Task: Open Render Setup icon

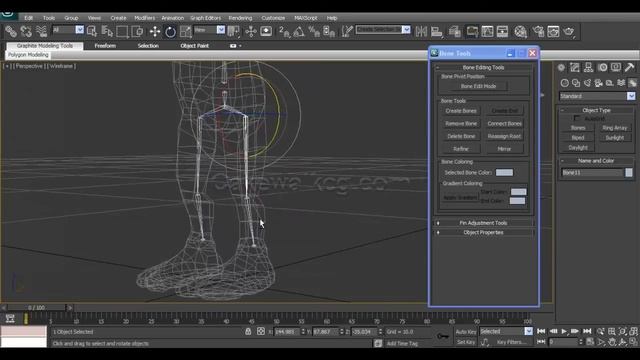Action: (x=538, y=31)
